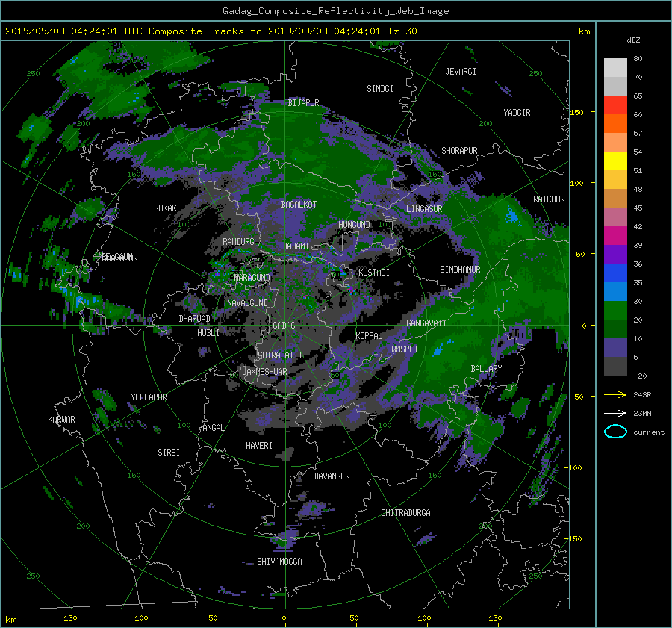Click the km unit label at top-right of header

click(584, 31)
